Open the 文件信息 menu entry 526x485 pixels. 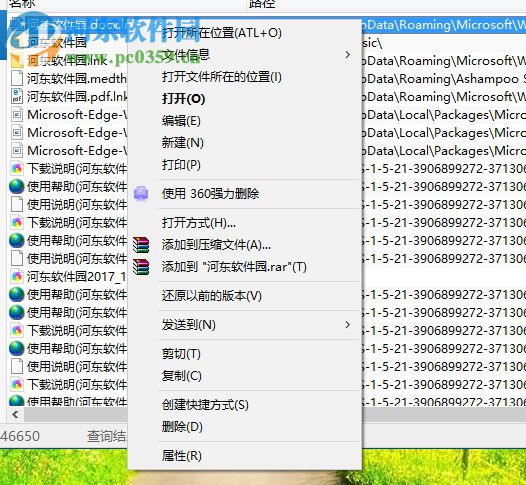(x=186, y=55)
